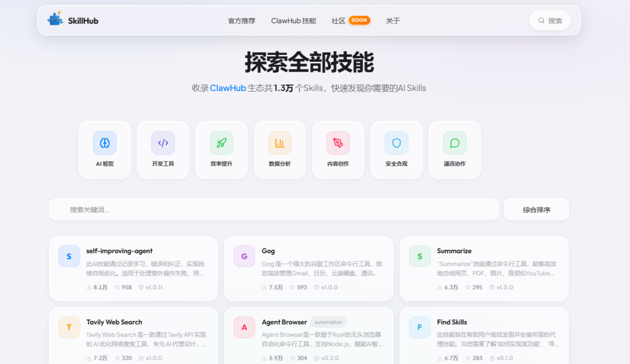Focus the 搜索关键词 keyword input field

[x=274, y=209]
